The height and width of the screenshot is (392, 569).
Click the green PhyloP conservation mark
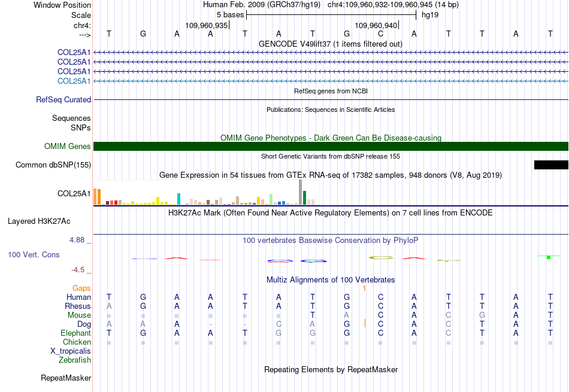pyautogui.click(x=549, y=257)
